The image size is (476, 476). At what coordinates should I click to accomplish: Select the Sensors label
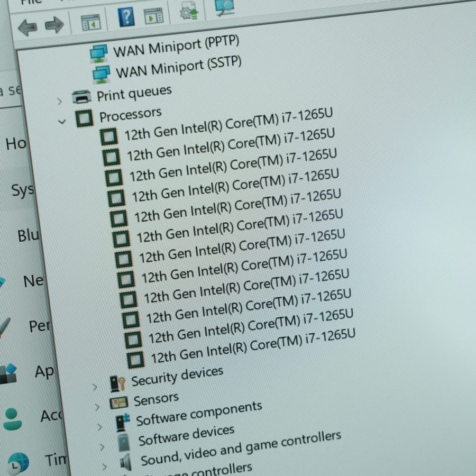[x=156, y=399]
